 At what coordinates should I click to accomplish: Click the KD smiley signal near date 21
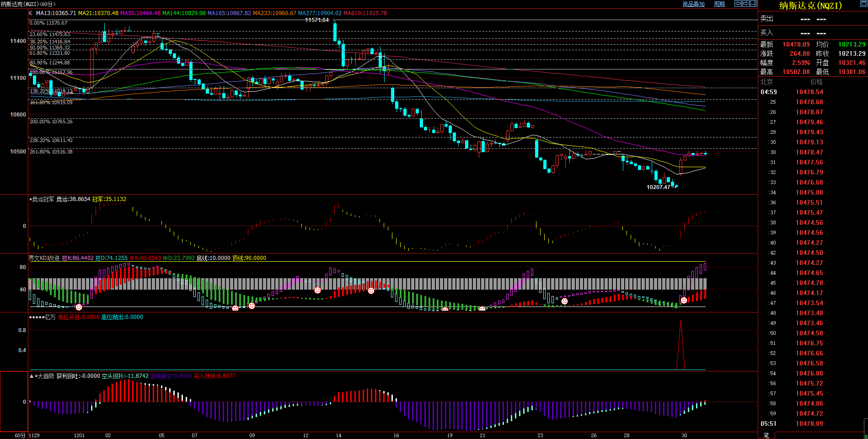pos(482,309)
